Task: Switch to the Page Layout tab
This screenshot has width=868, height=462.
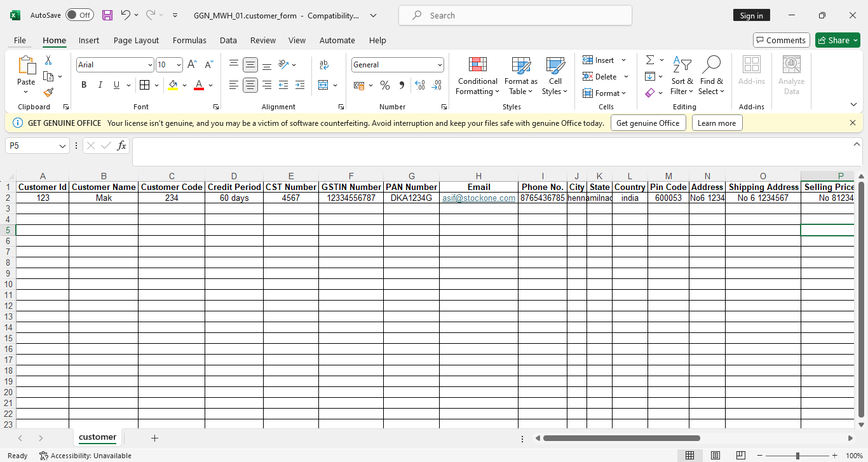Action: point(136,40)
